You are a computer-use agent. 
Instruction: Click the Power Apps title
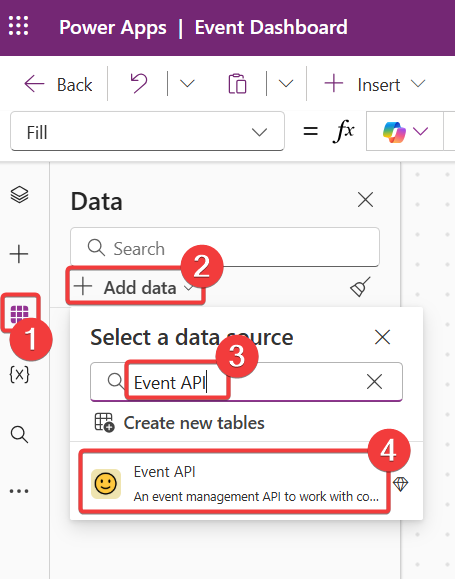click(x=113, y=28)
